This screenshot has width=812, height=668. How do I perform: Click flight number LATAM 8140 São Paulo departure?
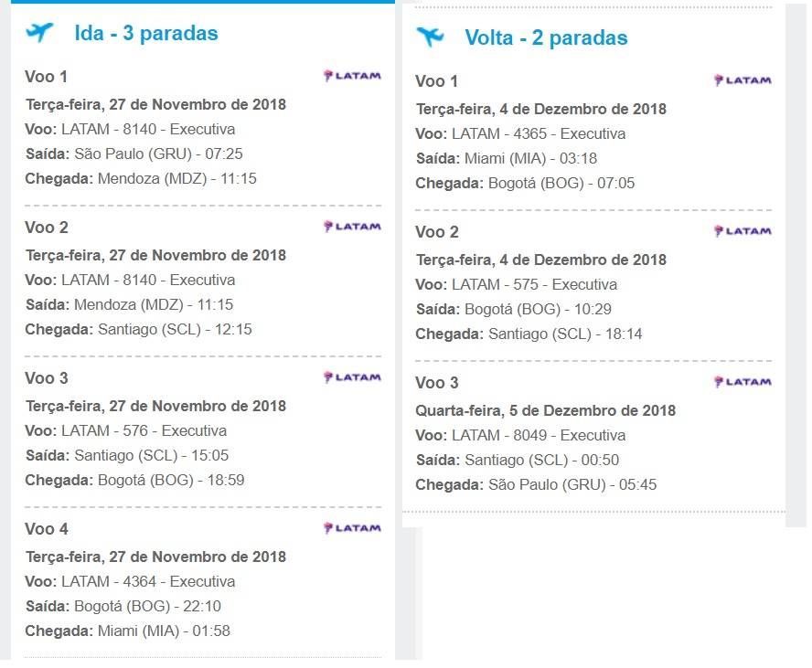point(130,129)
